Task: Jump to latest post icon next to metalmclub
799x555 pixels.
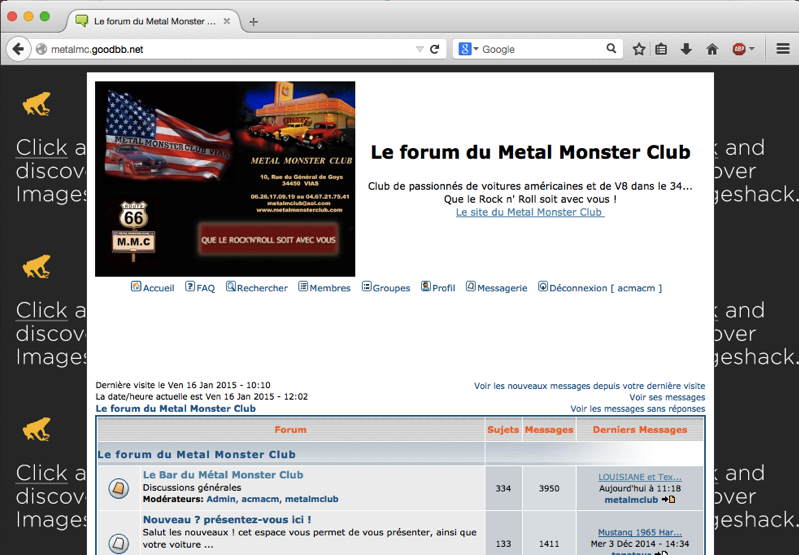Action: tap(669, 499)
